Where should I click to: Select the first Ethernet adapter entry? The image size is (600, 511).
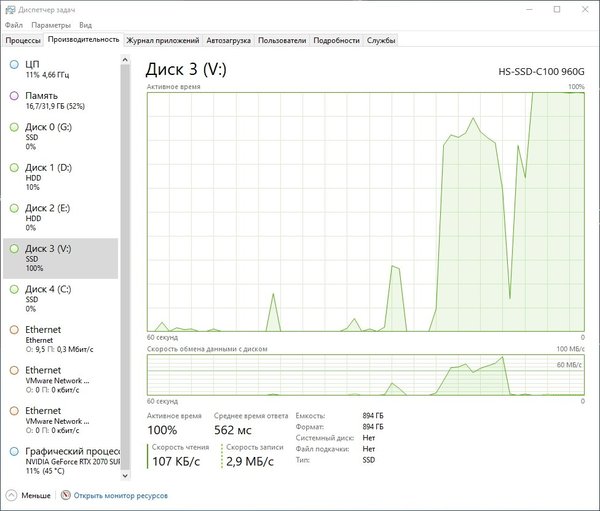[60, 340]
